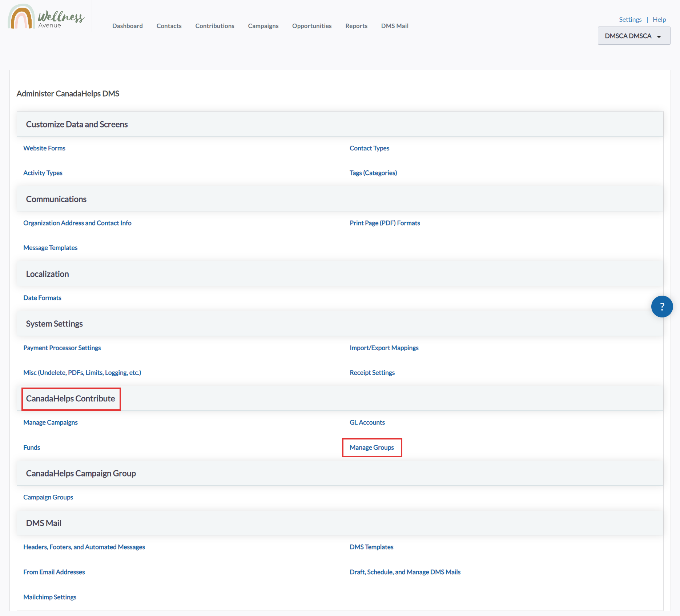
Task: Open Campaign Groups
Action: tap(48, 497)
